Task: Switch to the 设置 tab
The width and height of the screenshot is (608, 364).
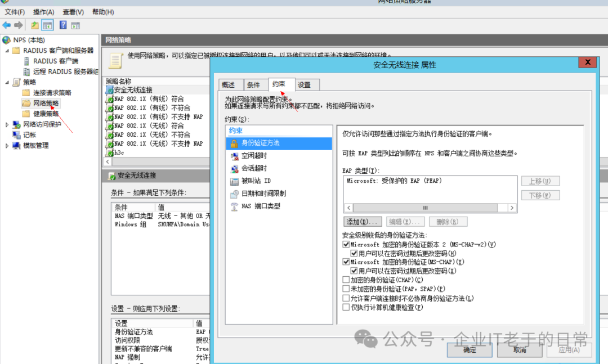Action: pyautogui.click(x=306, y=85)
